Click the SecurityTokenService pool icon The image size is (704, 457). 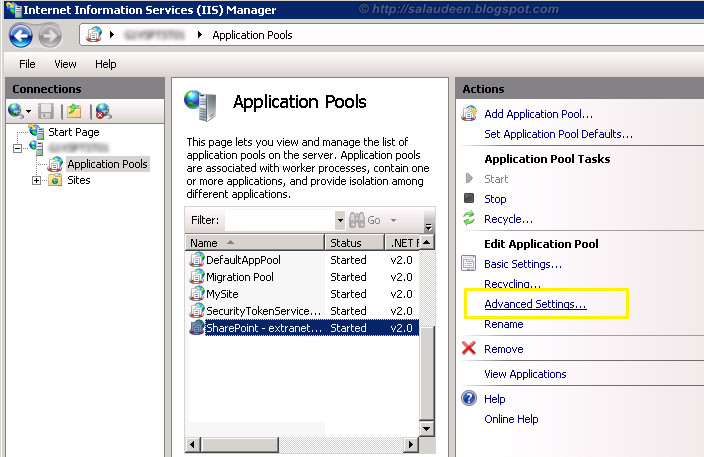(x=197, y=311)
